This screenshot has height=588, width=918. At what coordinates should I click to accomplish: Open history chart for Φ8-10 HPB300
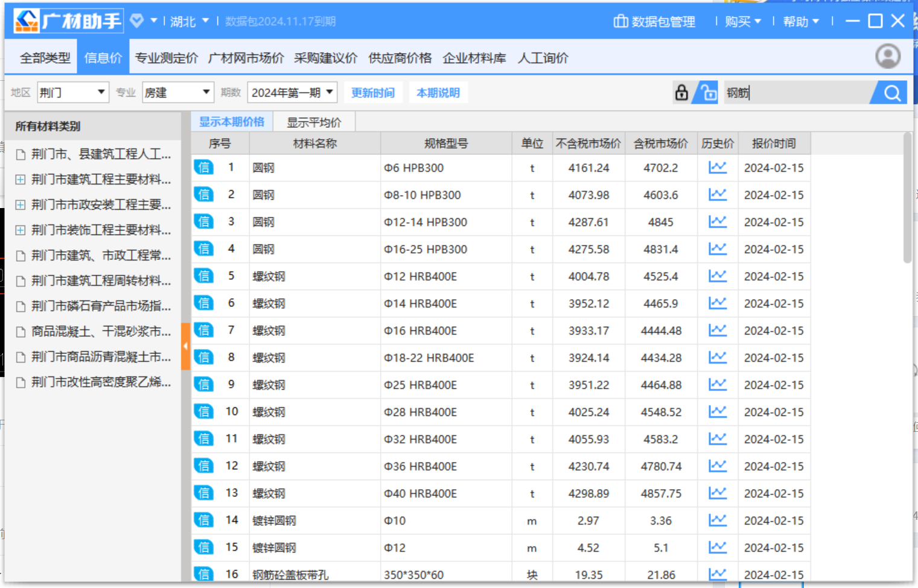click(x=718, y=194)
